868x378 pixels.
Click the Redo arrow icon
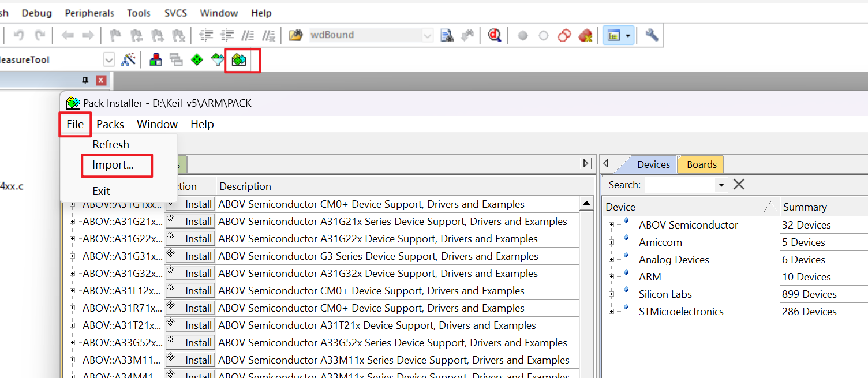pos(39,35)
